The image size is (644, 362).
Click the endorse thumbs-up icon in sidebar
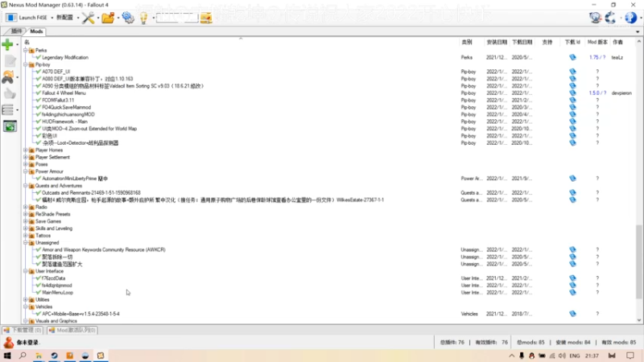click(10, 93)
